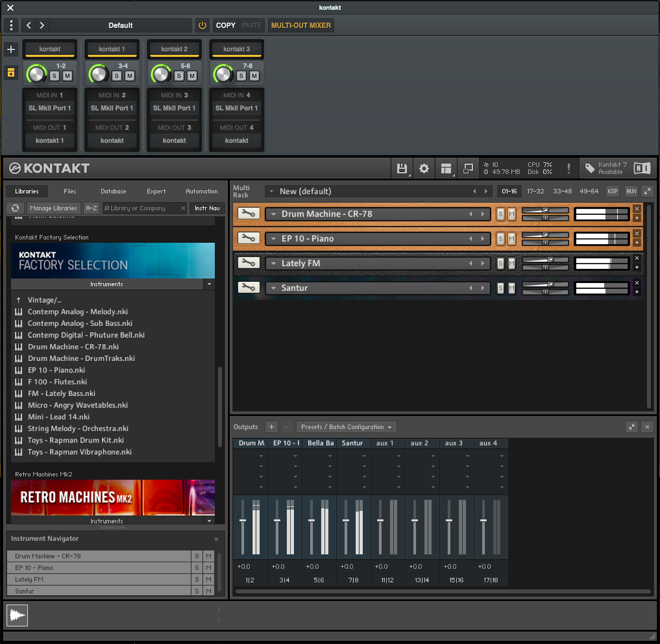
Task: Mute the Lately FM instrument
Action: 511,263
